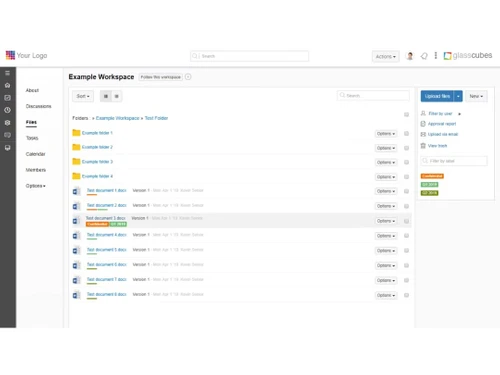Screen dimensions: 500x375
Task: Toggle the hamburger menu in dark sidebar
Action: click(x=7, y=73)
